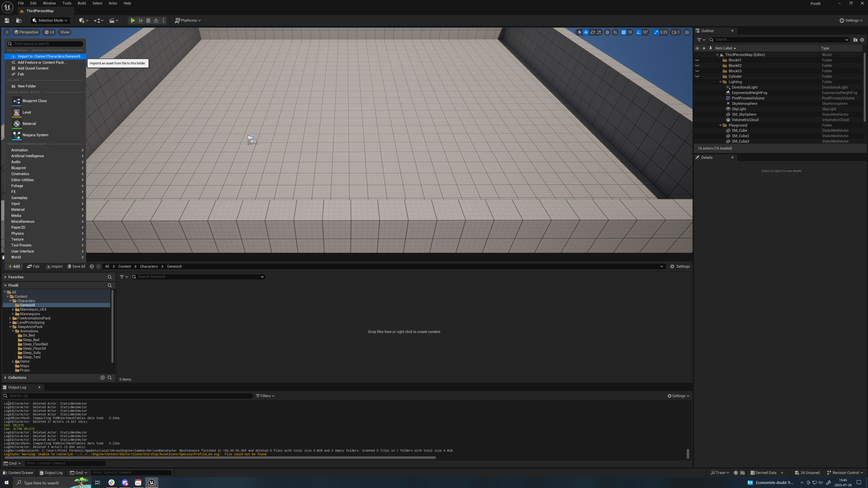Select the Sleep_Sofa folder in the tree

(32, 353)
